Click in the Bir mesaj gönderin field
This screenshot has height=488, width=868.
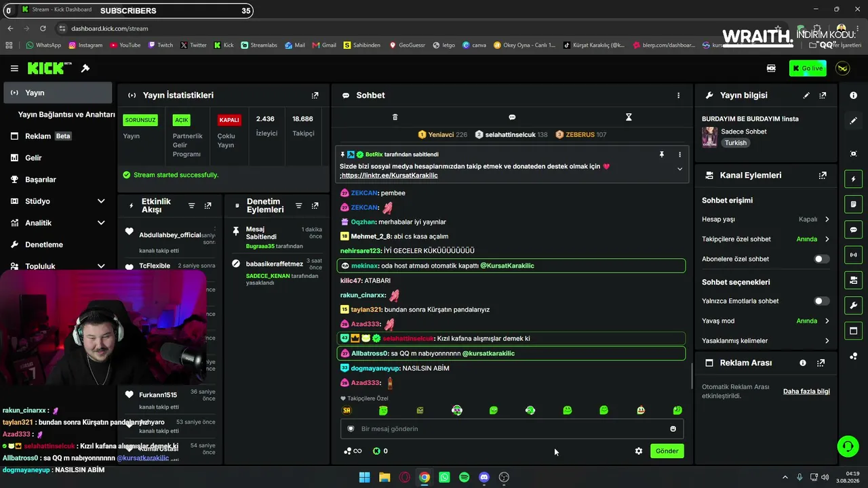512,429
